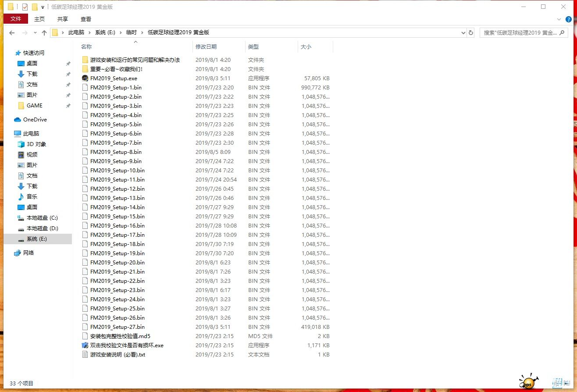This screenshot has height=392, width=577.
Task: Click the 文本文档 type cell
Action: tap(259, 354)
